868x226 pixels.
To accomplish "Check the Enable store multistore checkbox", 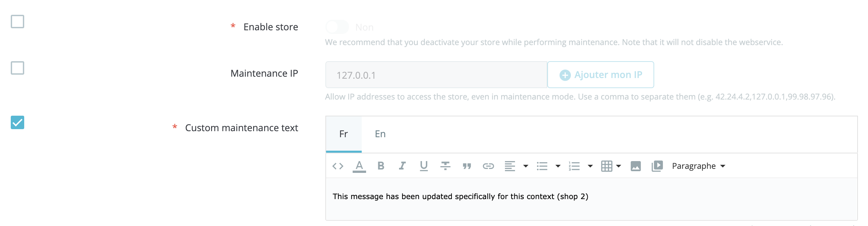I will (x=17, y=22).
